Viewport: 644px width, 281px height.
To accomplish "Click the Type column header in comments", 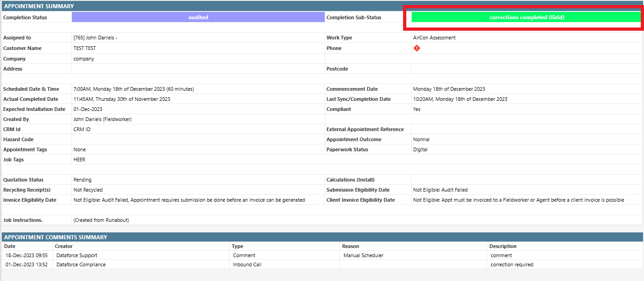I will click(x=237, y=246).
